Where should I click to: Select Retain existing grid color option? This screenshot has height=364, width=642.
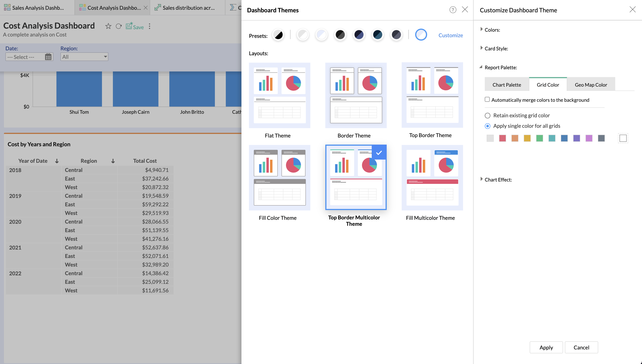(487, 115)
